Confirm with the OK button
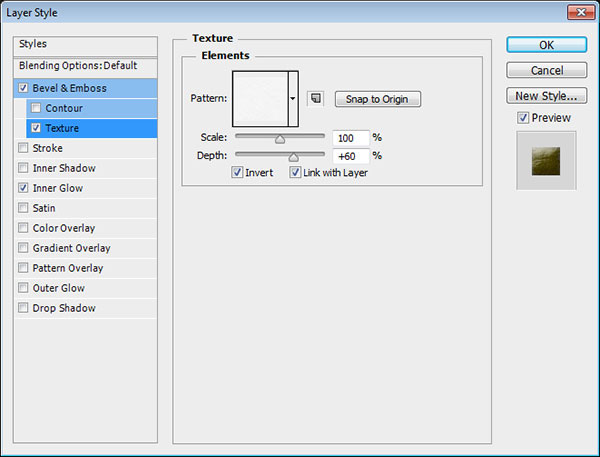Screen dimensions: 600x457 [x=546, y=45]
